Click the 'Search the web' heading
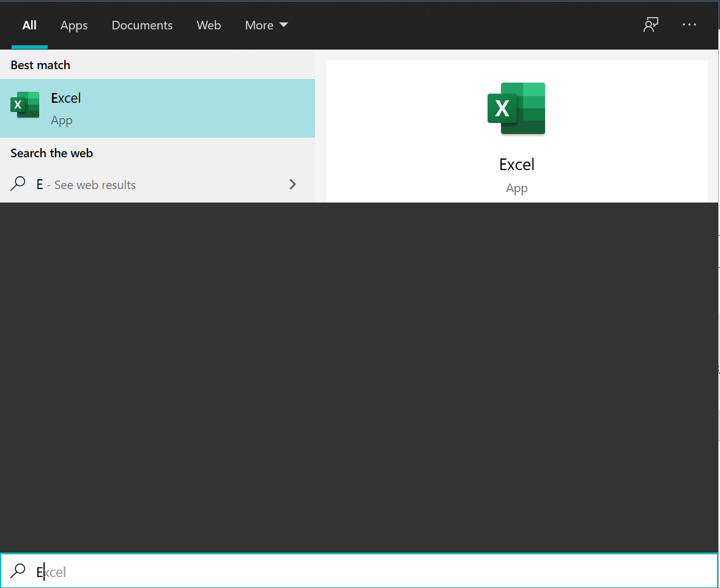This screenshot has height=588, width=720. click(51, 153)
